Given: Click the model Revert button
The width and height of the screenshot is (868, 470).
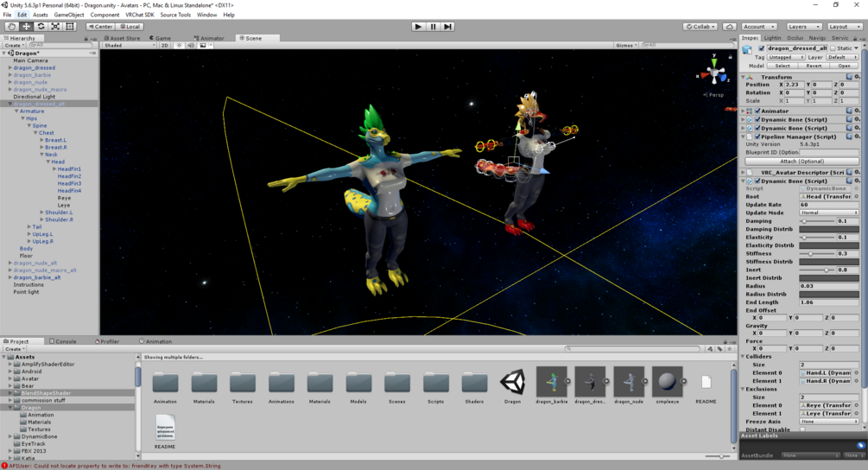Looking at the screenshot, I should pyautogui.click(x=814, y=66).
